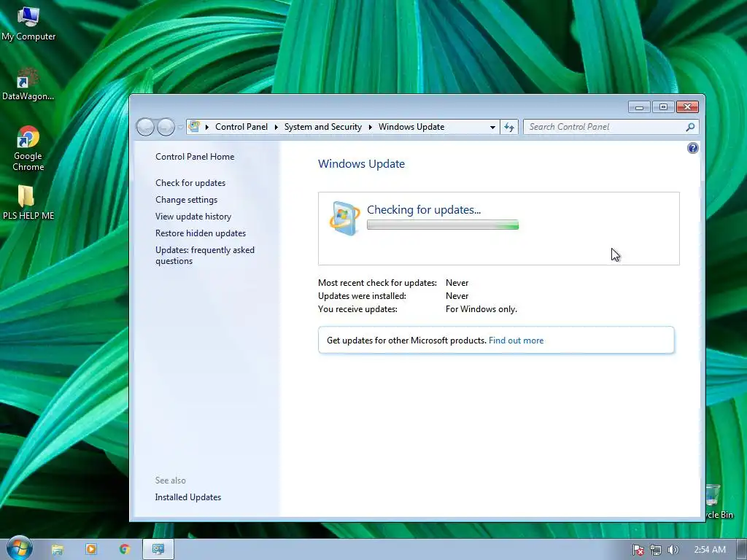The height and width of the screenshot is (560, 747).
Task: Click Control Panel icon in address bar
Action: point(194,127)
